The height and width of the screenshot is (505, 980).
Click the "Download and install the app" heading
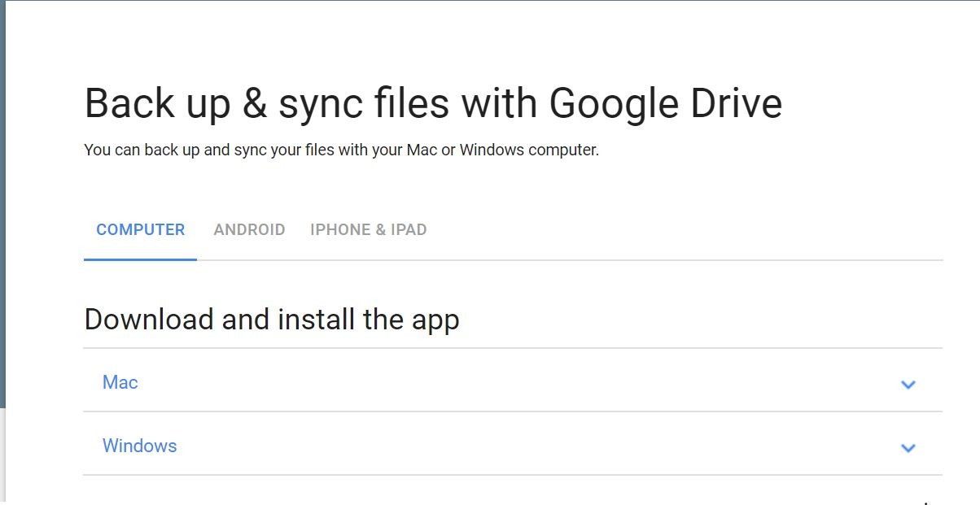[x=272, y=320]
